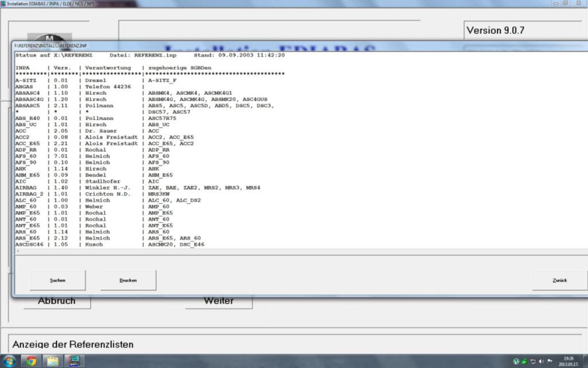Click the 'Datei: REFERENZ.inp' text
588x368 pixels.
pos(143,55)
